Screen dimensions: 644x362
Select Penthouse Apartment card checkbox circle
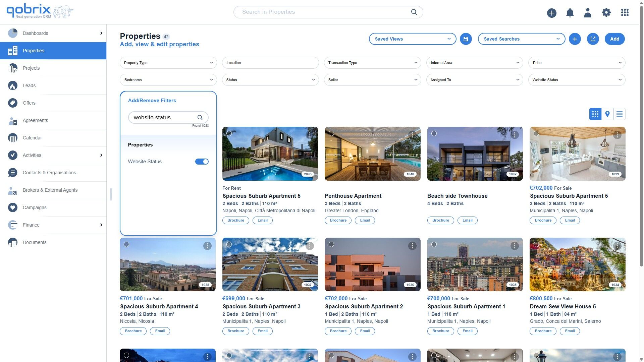coord(331,133)
